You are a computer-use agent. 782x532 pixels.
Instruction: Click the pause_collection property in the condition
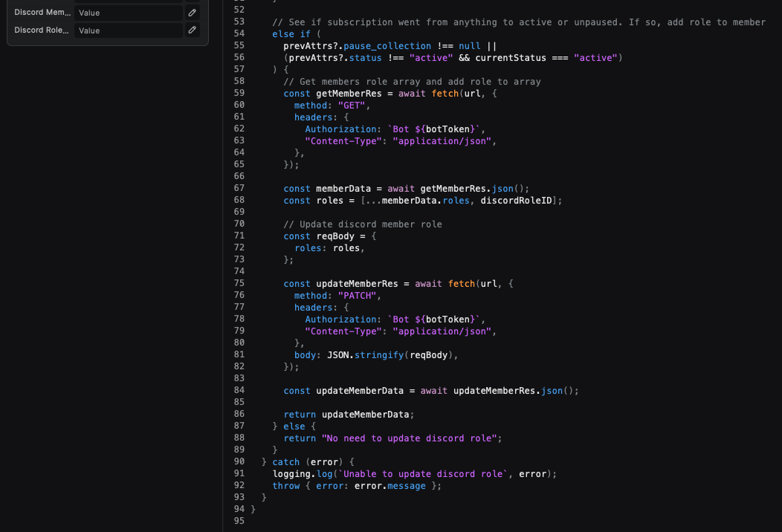point(387,45)
